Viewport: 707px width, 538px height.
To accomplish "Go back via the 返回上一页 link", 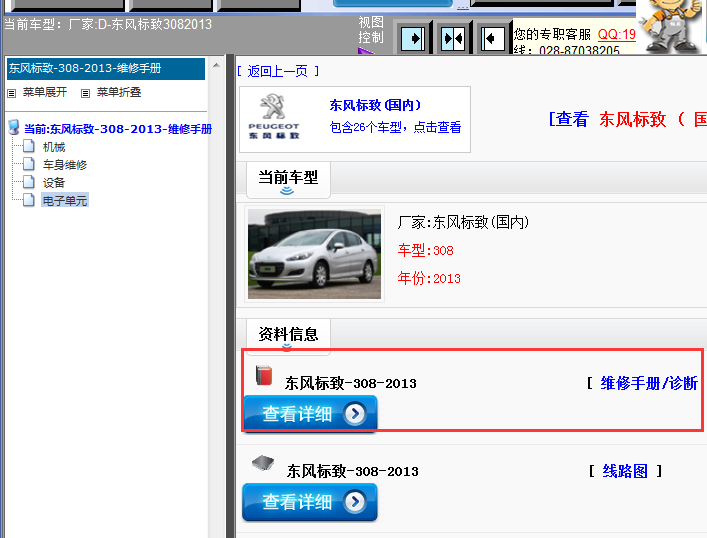I will click(278, 71).
